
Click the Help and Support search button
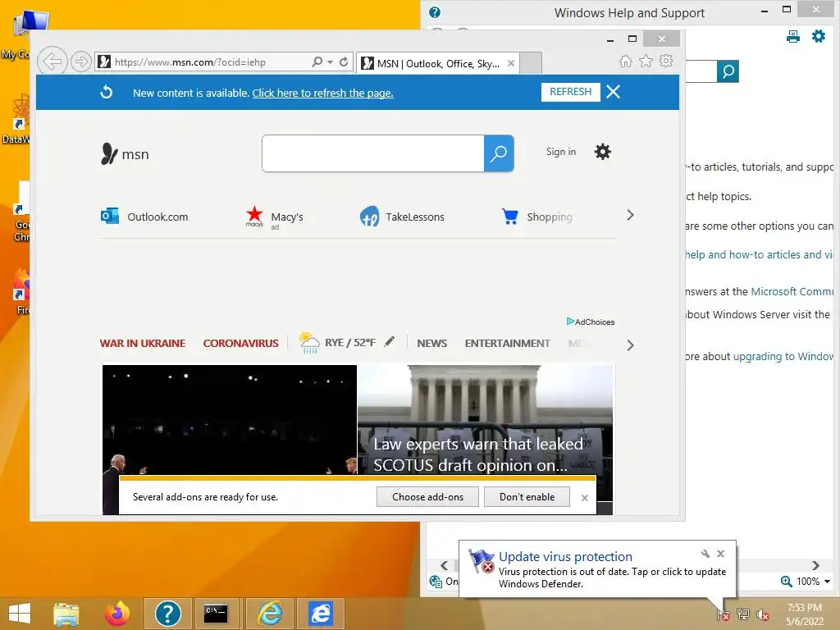coord(728,71)
